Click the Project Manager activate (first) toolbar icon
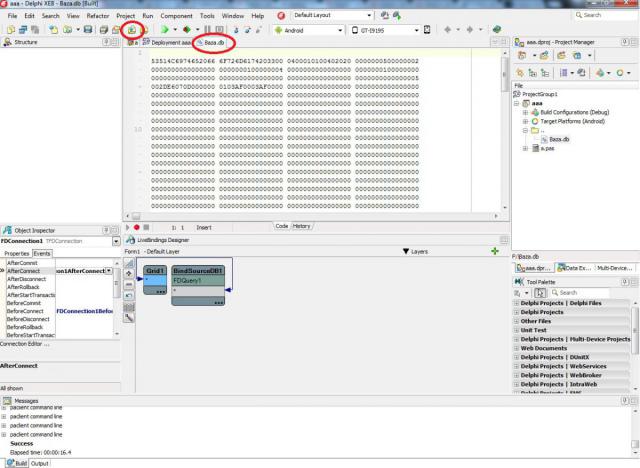The height and width of the screenshot is (468, 640). coord(522,55)
